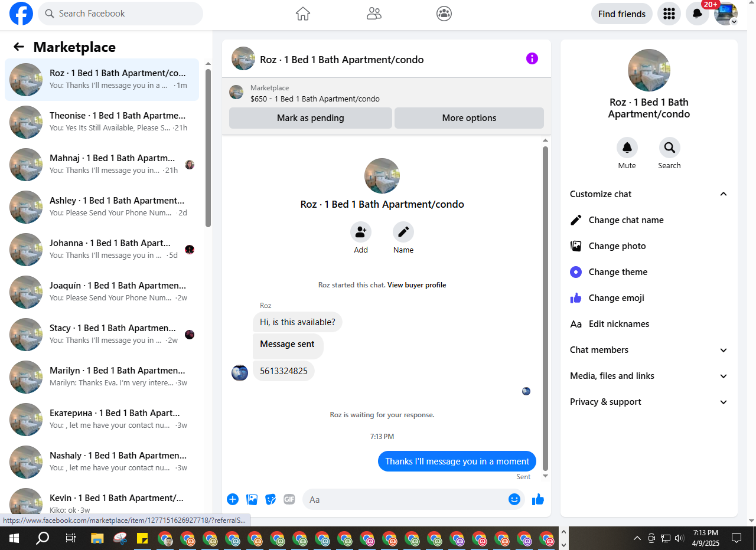Open Ashley conversation in the list
Viewport: 756px width, 550px height.
[102, 207]
